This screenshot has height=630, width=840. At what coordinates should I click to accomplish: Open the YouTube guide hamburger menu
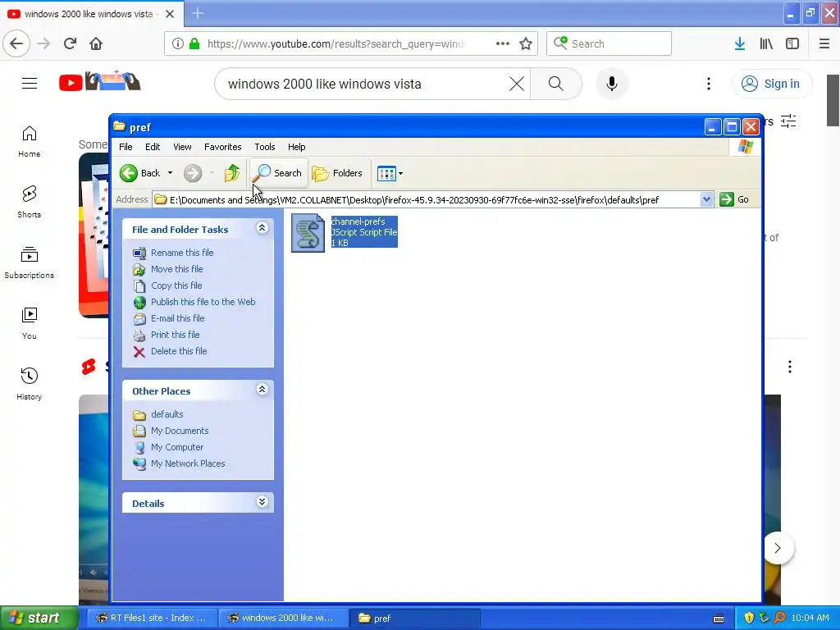30,83
